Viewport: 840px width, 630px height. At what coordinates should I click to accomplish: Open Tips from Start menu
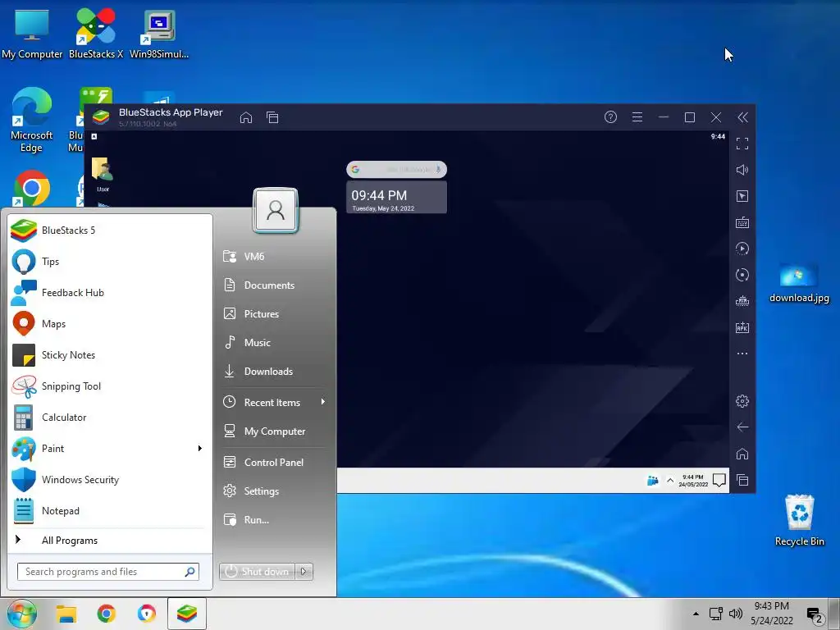(x=110, y=262)
